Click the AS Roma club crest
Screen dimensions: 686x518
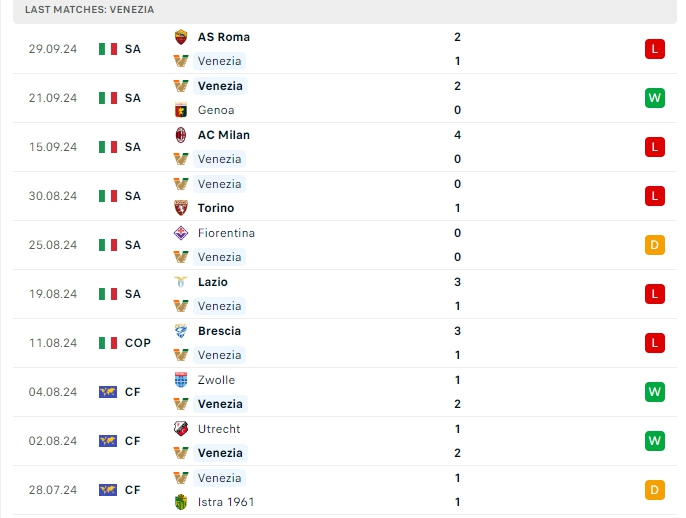181,37
